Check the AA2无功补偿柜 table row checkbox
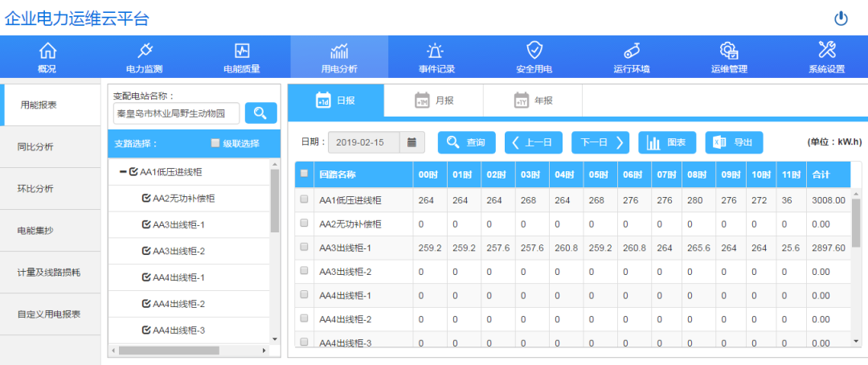This screenshot has height=365, width=868. click(x=304, y=224)
